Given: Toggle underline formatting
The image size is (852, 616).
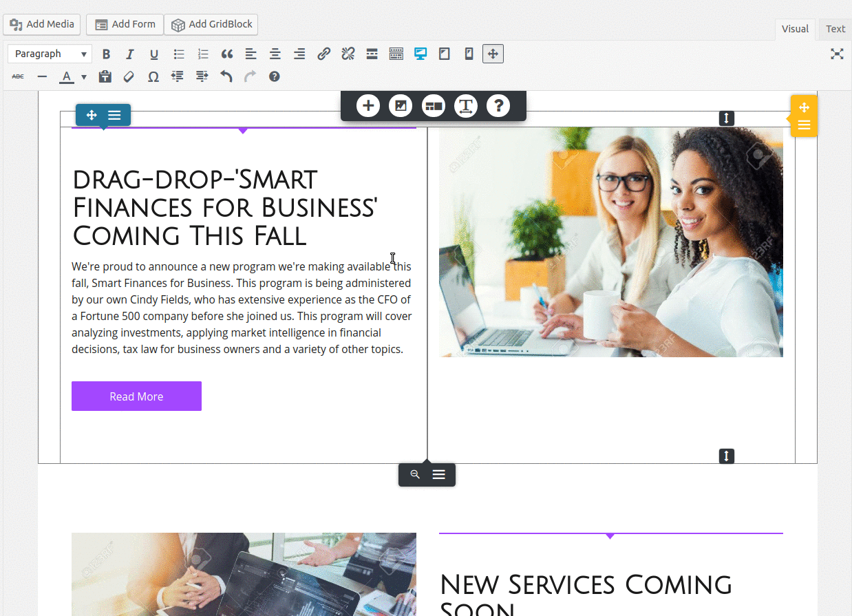Looking at the screenshot, I should (x=154, y=54).
